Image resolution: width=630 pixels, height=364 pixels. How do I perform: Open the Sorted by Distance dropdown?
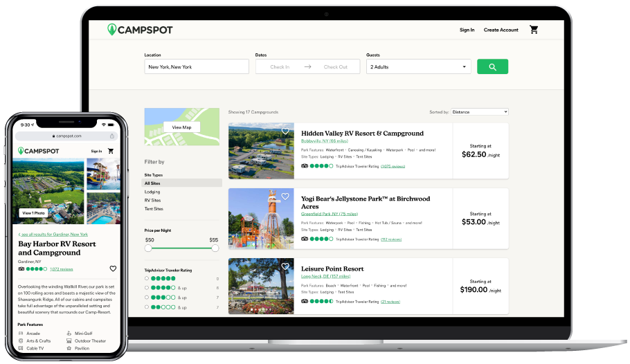[480, 112]
